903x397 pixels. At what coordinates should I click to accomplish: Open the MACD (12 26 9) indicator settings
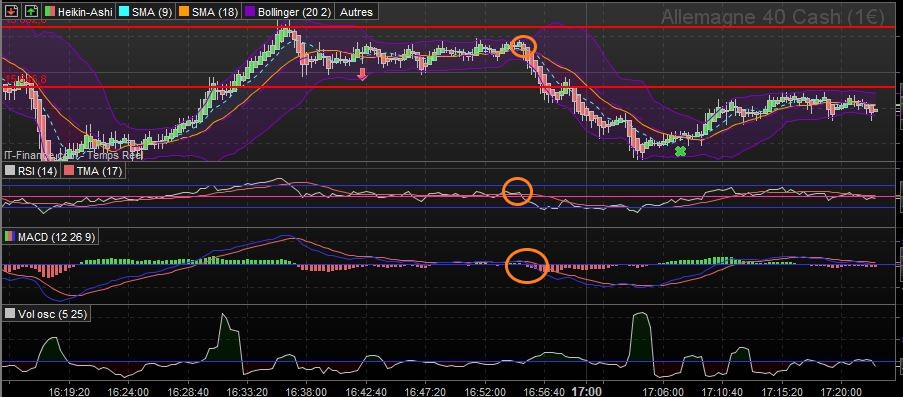pos(51,237)
